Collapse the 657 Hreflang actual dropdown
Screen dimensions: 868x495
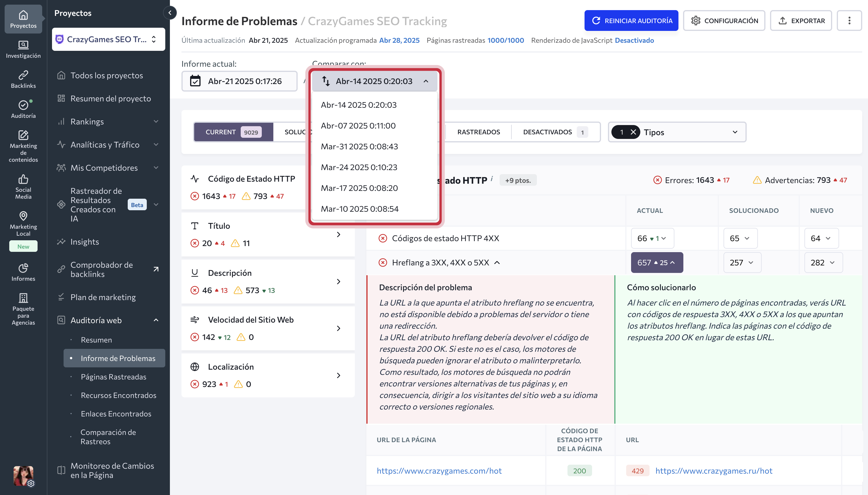pyautogui.click(x=657, y=262)
